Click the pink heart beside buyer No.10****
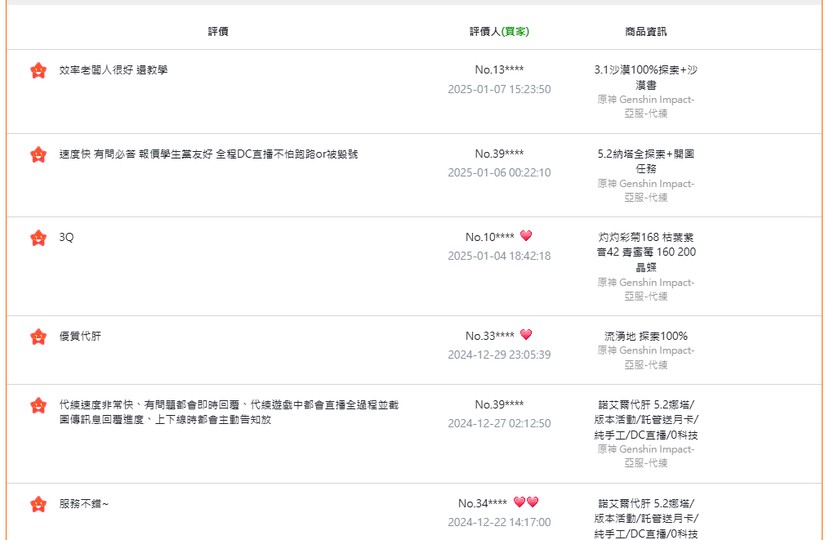The image size is (834, 540). 526,235
